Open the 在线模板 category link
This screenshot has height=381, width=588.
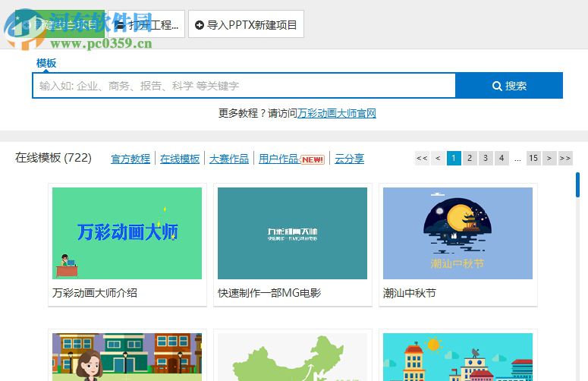180,159
